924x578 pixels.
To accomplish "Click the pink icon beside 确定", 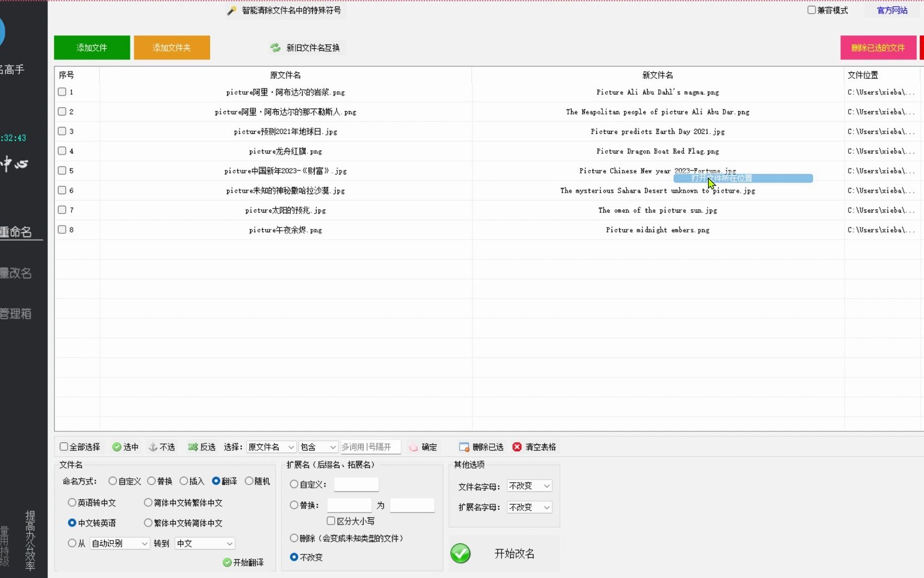I will [413, 447].
